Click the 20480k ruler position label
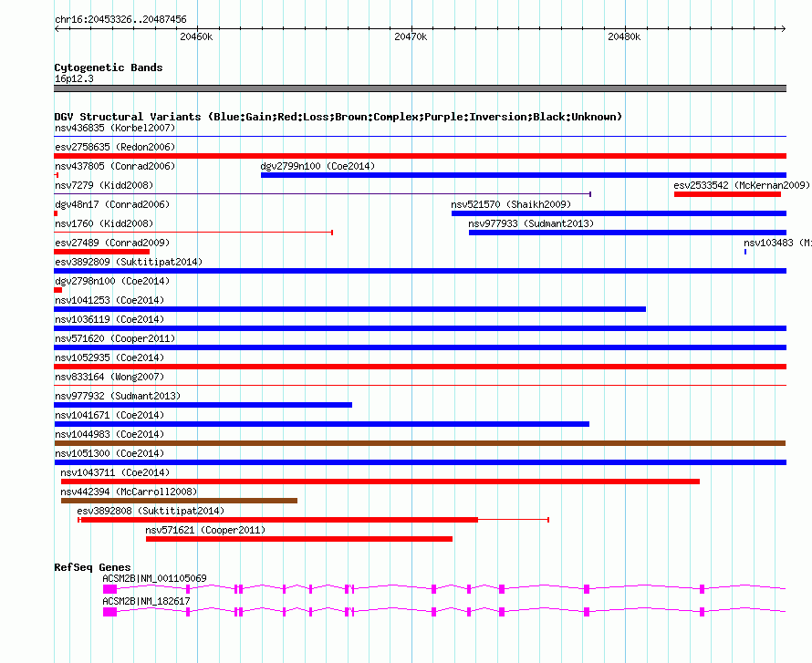Image resolution: width=812 pixels, height=663 pixels. click(624, 36)
